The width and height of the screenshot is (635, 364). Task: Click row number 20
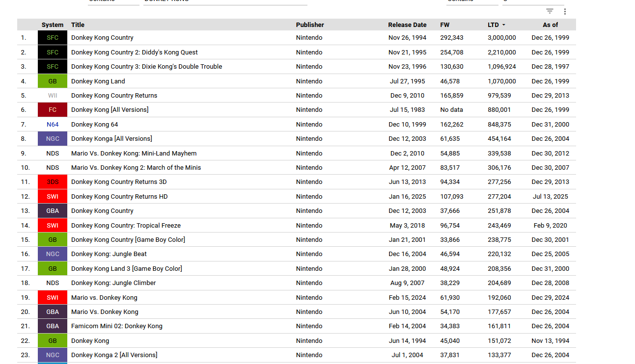tap(25, 312)
